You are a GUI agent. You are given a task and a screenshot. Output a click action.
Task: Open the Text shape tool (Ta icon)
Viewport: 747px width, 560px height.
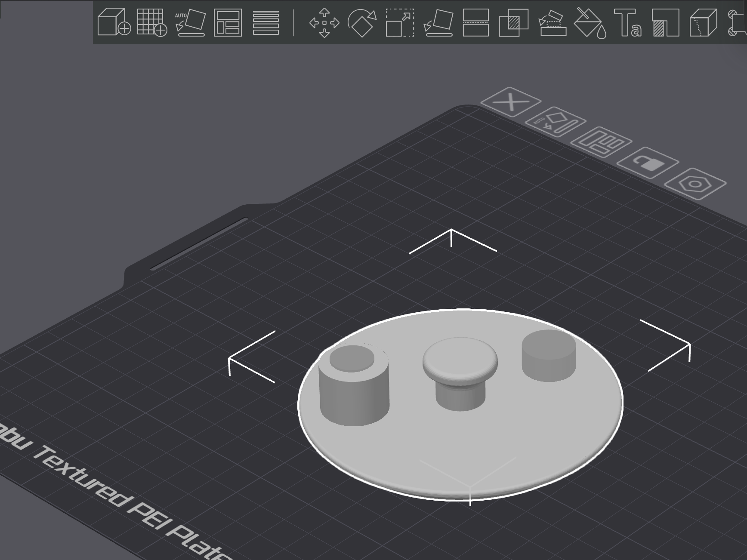click(628, 23)
